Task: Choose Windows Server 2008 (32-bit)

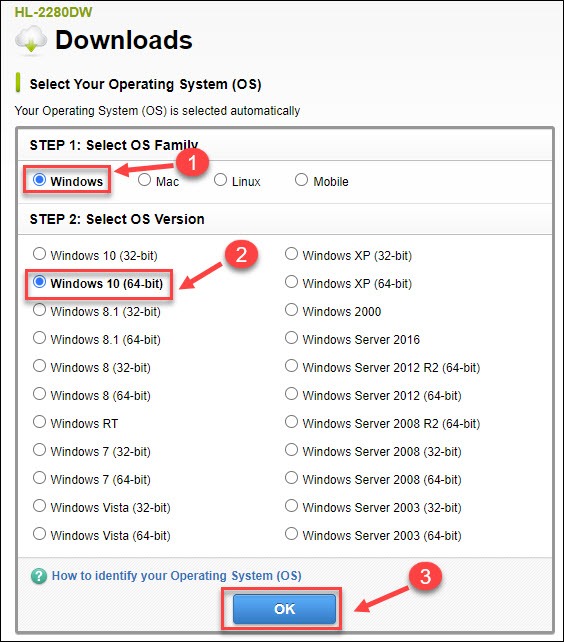Action: [x=291, y=450]
